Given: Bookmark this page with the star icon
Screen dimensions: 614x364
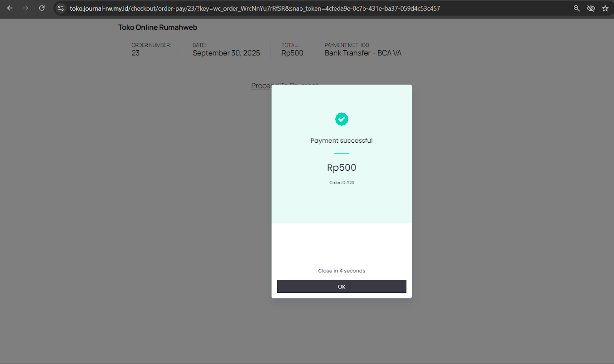Looking at the screenshot, I should click(605, 8).
